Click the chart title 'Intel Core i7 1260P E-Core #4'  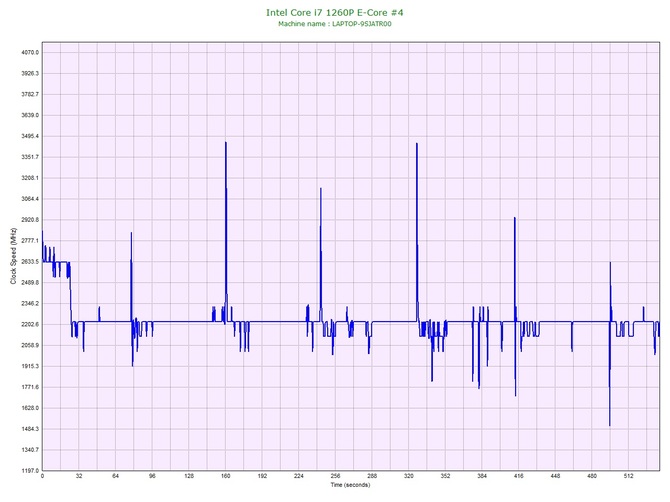click(x=335, y=12)
